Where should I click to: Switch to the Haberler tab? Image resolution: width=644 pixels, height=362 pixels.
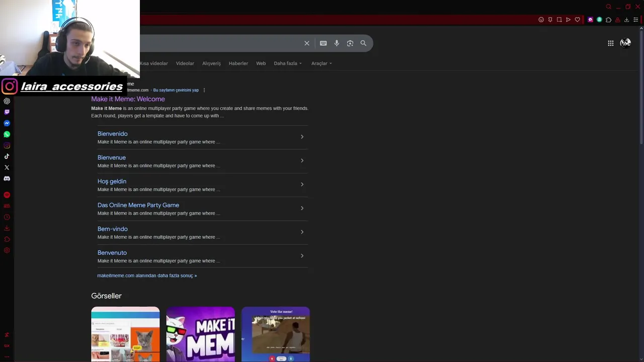pos(238,63)
